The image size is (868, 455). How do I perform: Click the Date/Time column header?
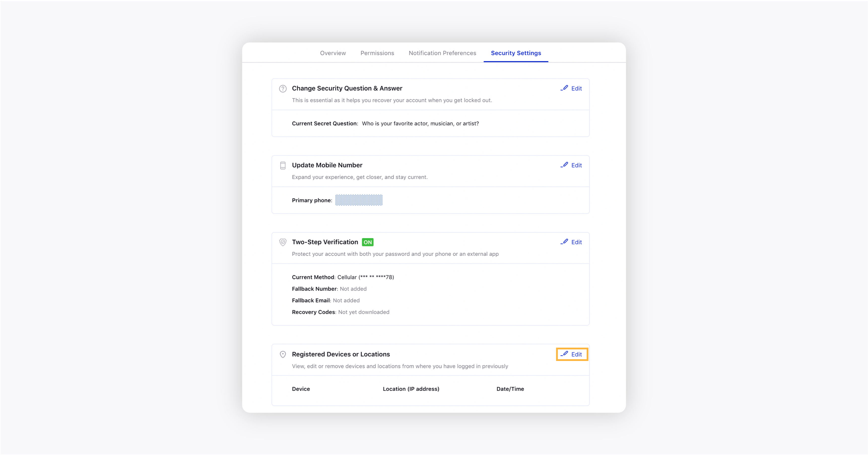[510, 389]
